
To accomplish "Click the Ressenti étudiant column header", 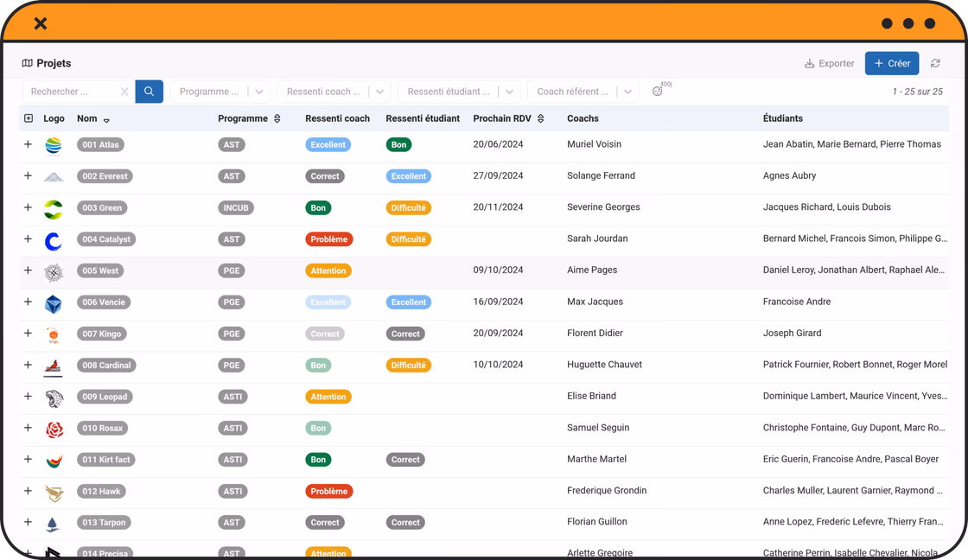I will pos(423,118).
